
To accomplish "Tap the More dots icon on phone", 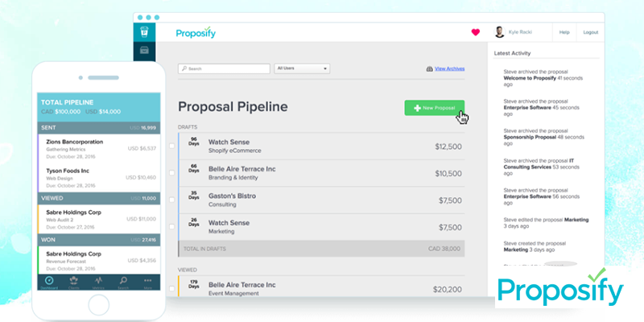I will pos(147,282).
